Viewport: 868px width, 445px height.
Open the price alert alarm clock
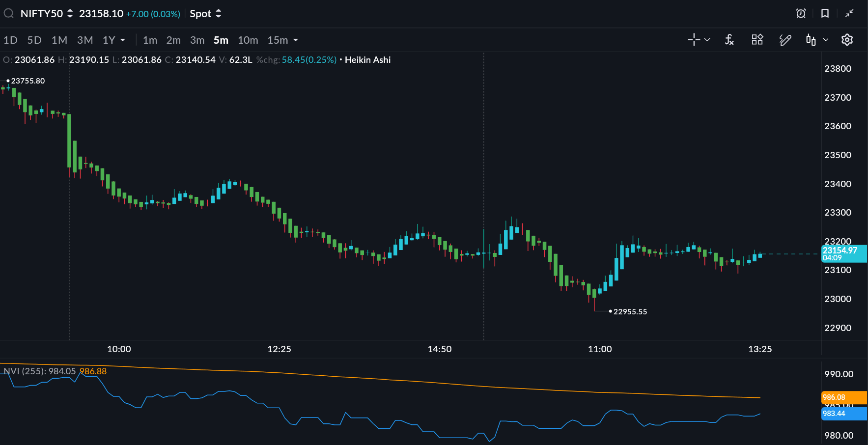point(801,13)
